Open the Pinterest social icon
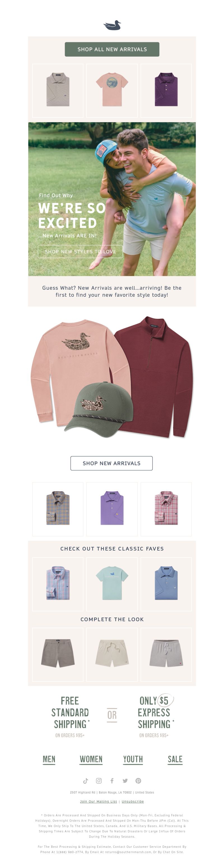 (x=138, y=780)
